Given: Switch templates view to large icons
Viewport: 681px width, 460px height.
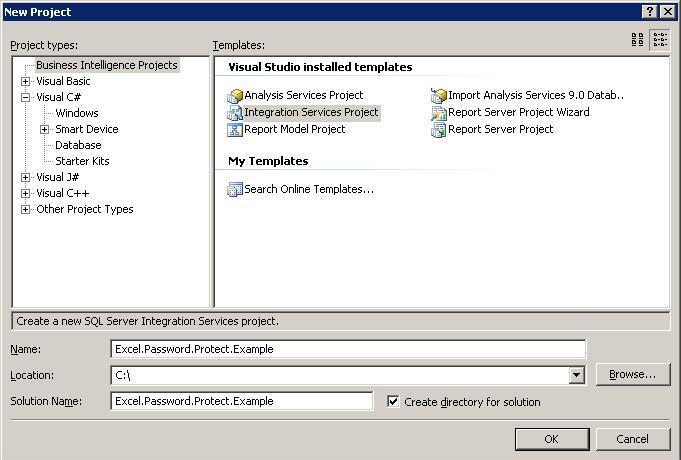Looking at the screenshot, I should coord(638,40).
